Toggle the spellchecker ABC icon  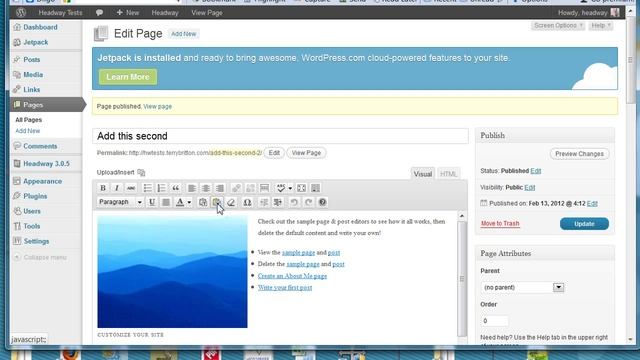281,188
